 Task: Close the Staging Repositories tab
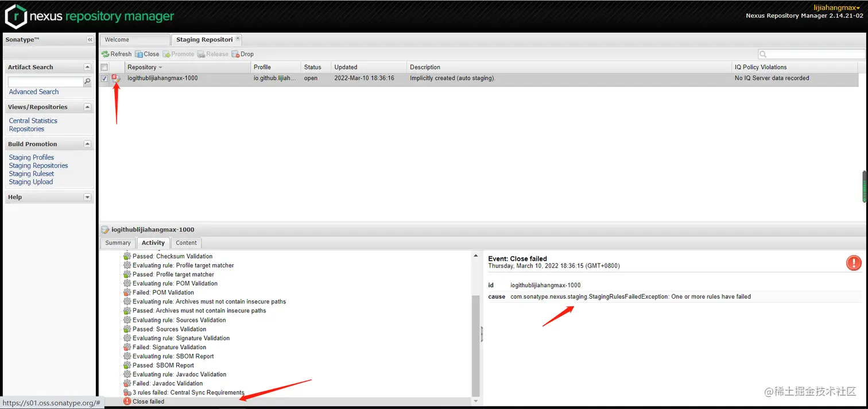(x=238, y=38)
